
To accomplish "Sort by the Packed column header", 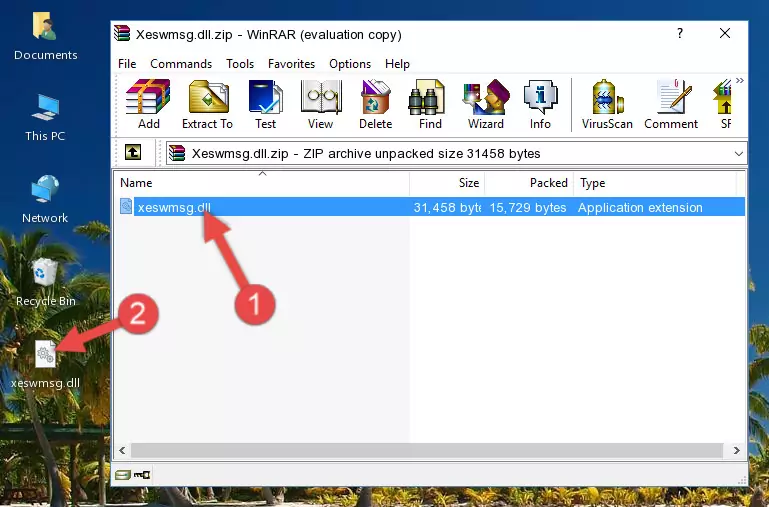I will [x=529, y=183].
